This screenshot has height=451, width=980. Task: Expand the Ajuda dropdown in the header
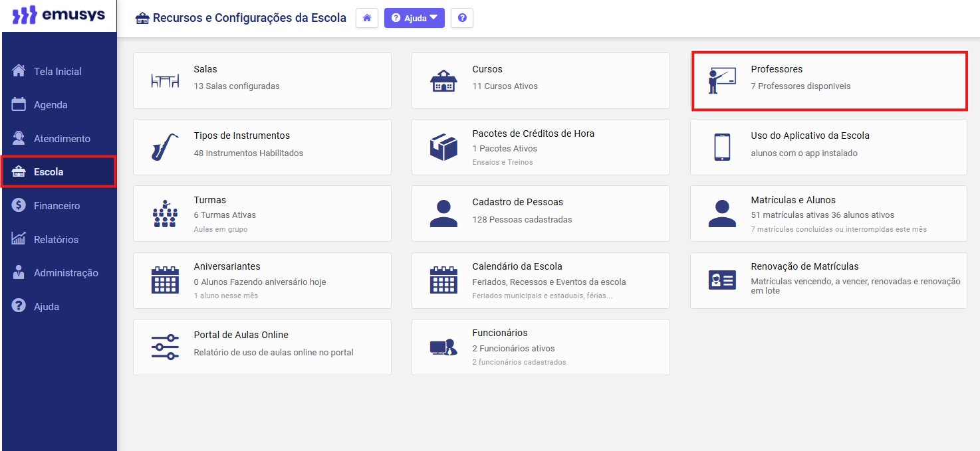[x=414, y=18]
